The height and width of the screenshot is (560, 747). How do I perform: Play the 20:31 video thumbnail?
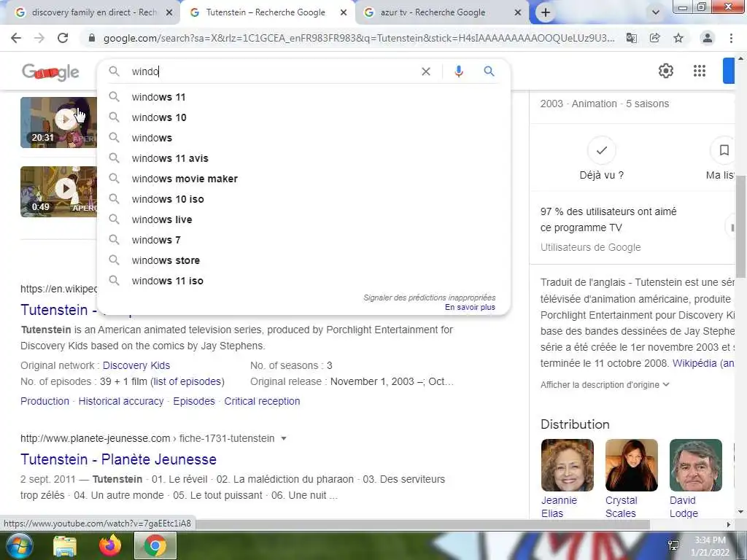tap(58, 122)
